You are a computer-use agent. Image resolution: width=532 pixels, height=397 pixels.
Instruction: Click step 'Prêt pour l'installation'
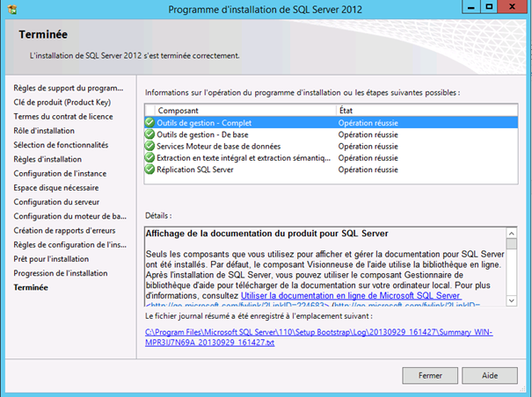pos(51,259)
